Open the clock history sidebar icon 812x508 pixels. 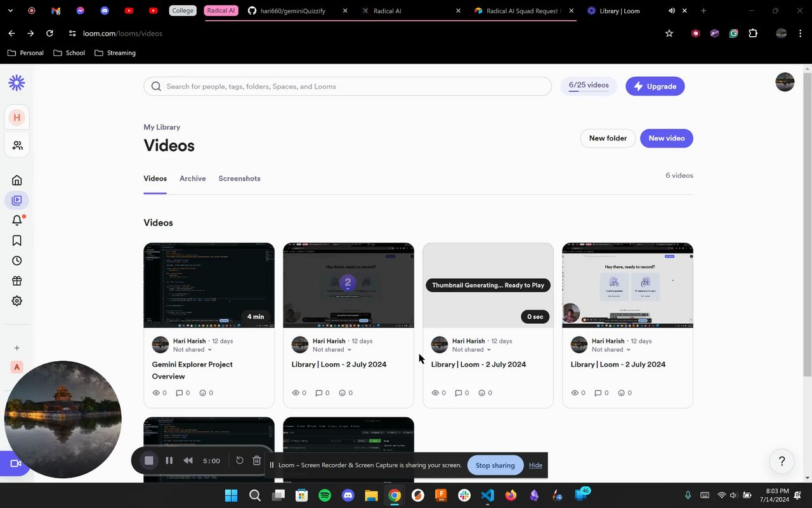(17, 260)
